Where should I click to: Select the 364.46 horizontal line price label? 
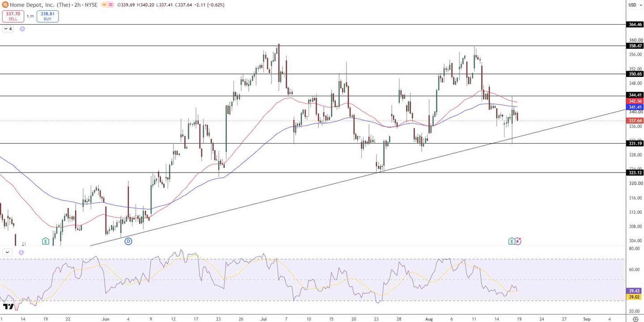point(635,25)
